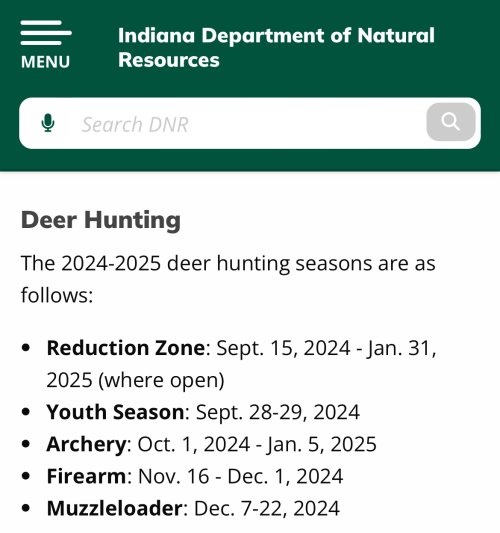This screenshot has height=533, width=500.
Task: Focus the Search DNR input field
Action: click(250, 123)
